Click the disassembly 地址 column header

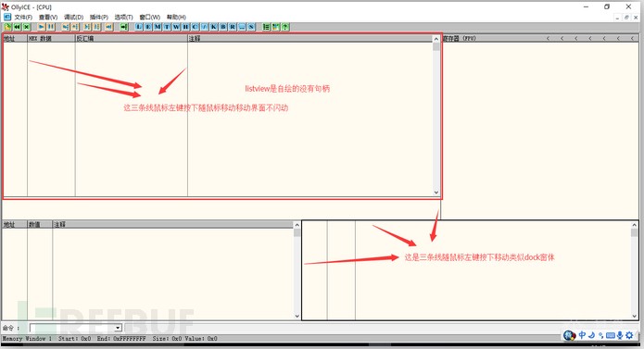15,39
